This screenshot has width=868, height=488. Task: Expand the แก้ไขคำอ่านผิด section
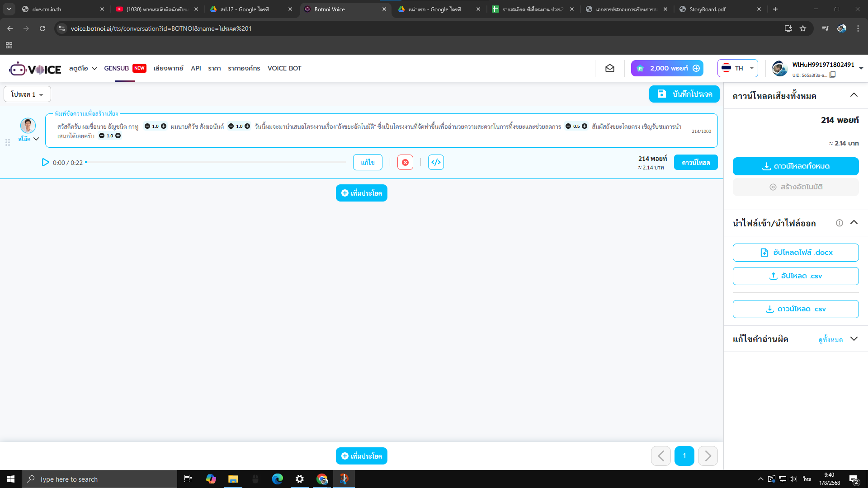coord(854,339)
